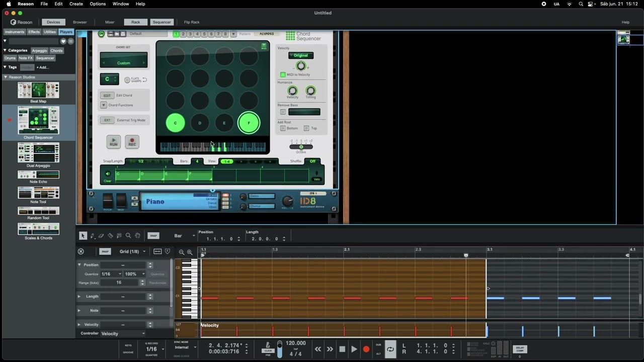Open the Create menu

[x=76, y=4]
